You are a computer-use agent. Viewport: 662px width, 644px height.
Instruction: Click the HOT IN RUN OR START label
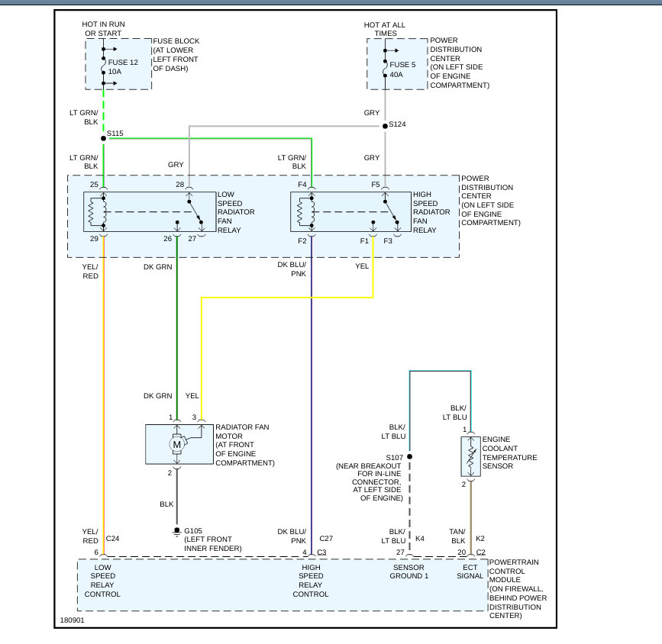[x=103, y=29]
